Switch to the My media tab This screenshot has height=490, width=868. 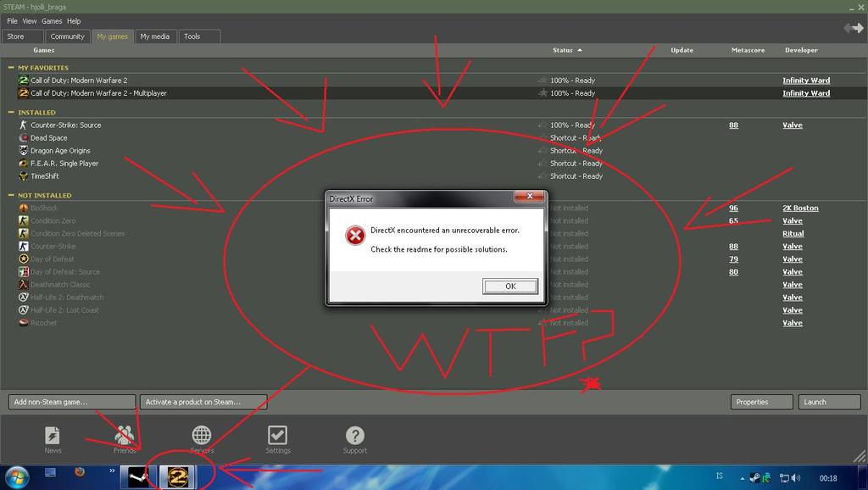155,36
